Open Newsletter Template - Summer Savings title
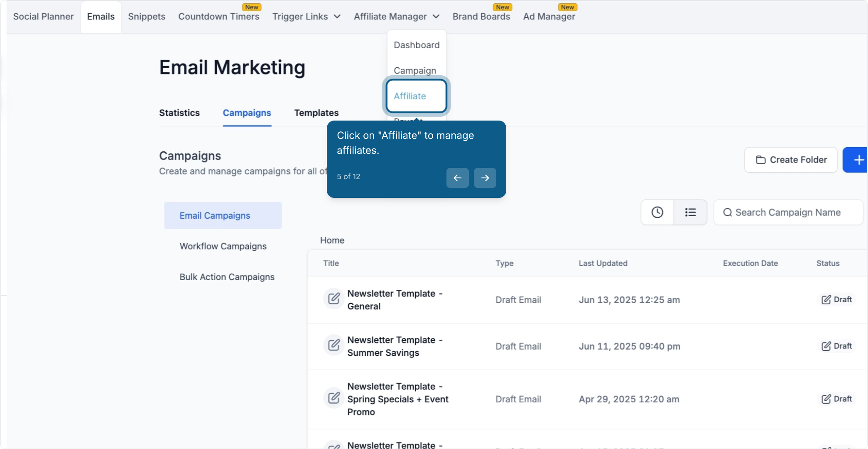 pos(395,346)
